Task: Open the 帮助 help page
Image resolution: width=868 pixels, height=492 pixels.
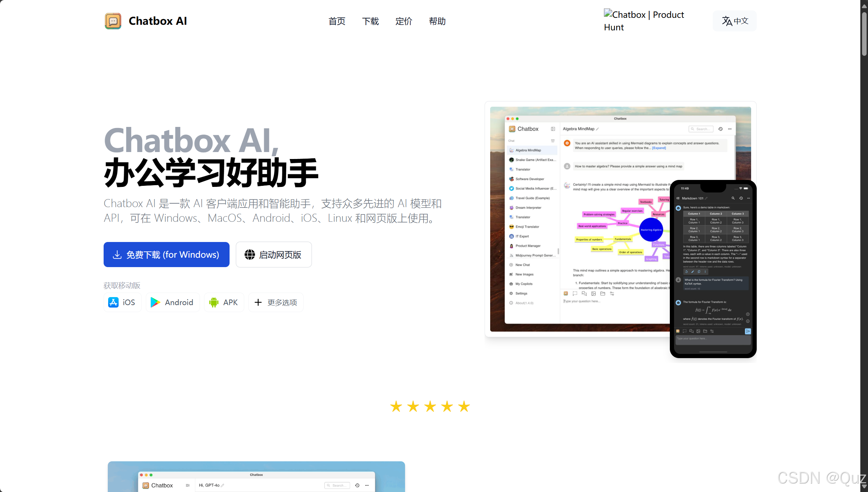Action: (437, 21)
